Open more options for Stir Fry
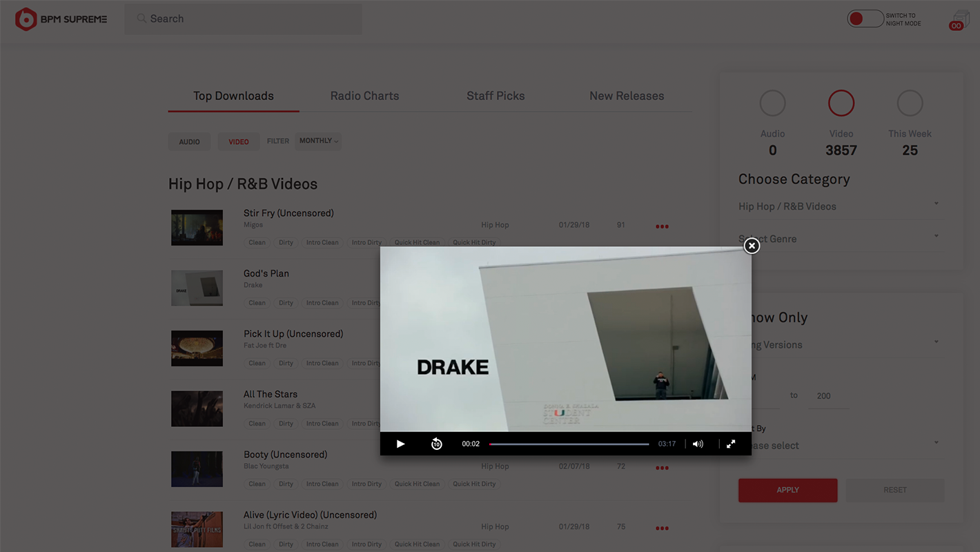 point(662,226)
